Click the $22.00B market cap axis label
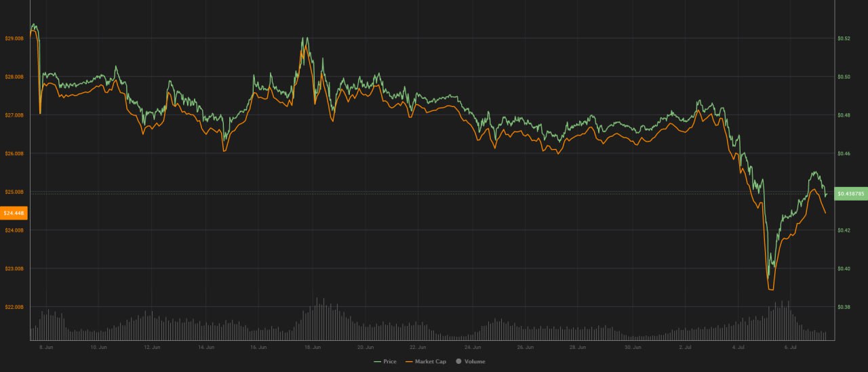The width and height of the screenshot is (868, 372). 14,307
